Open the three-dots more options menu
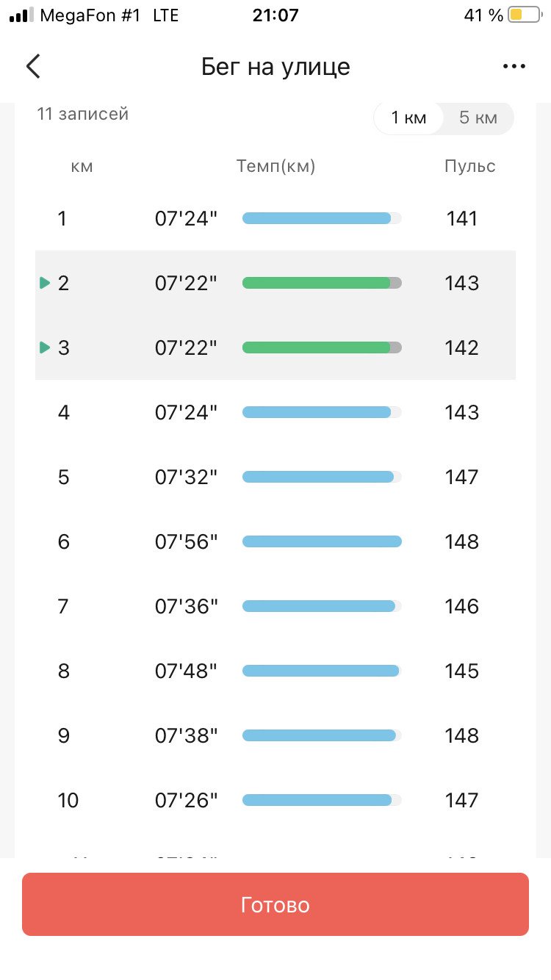Image resolution: width=551 pixels, height=980 pixels. [514, 66]
